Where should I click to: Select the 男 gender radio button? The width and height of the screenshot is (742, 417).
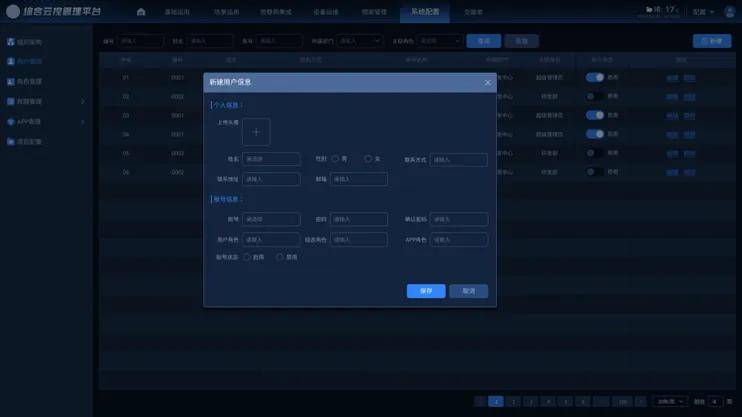[336, 159]
